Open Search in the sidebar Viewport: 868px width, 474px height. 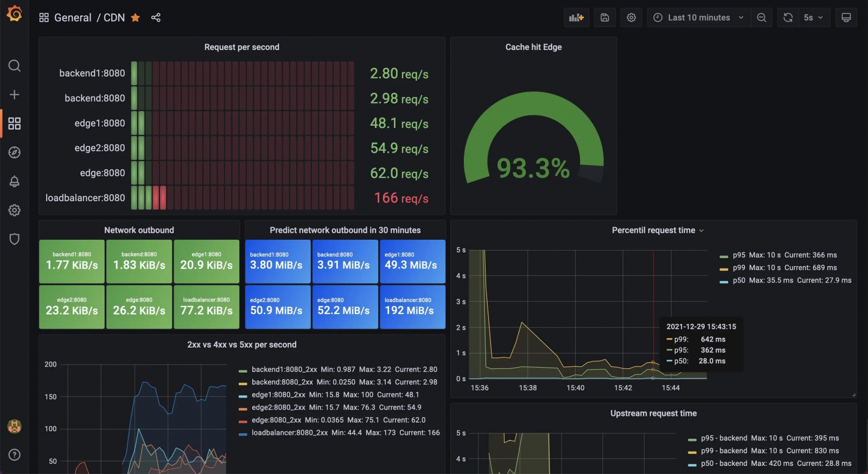point(15,66)
